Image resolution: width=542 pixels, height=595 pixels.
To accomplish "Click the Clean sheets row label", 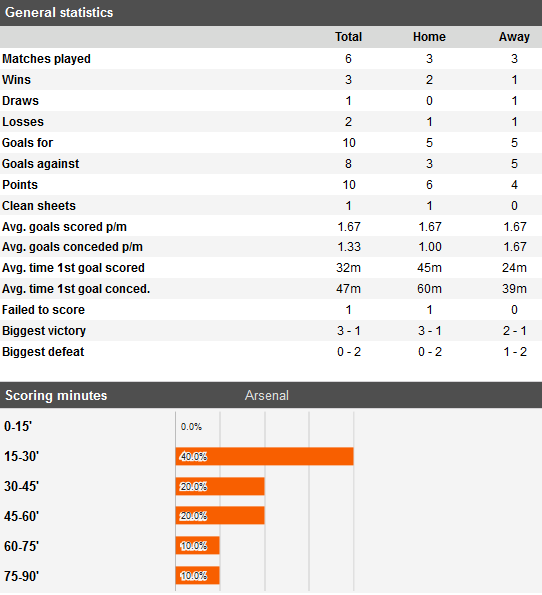I will pos(39,206).
